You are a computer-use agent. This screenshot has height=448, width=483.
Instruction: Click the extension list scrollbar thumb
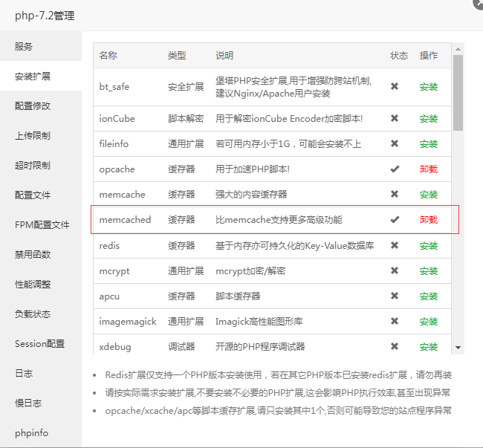pos(458,93)
